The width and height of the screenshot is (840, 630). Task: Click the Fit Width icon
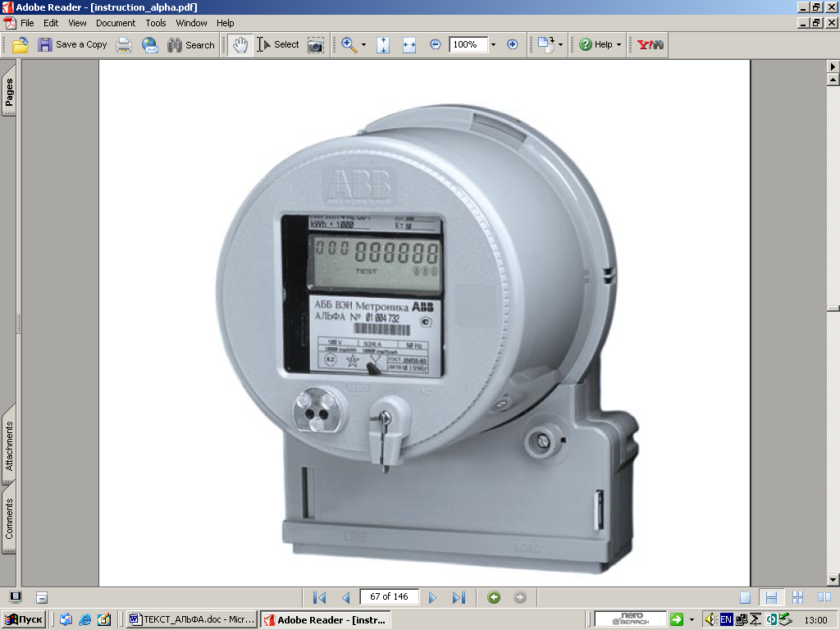(x=409, y=45)
